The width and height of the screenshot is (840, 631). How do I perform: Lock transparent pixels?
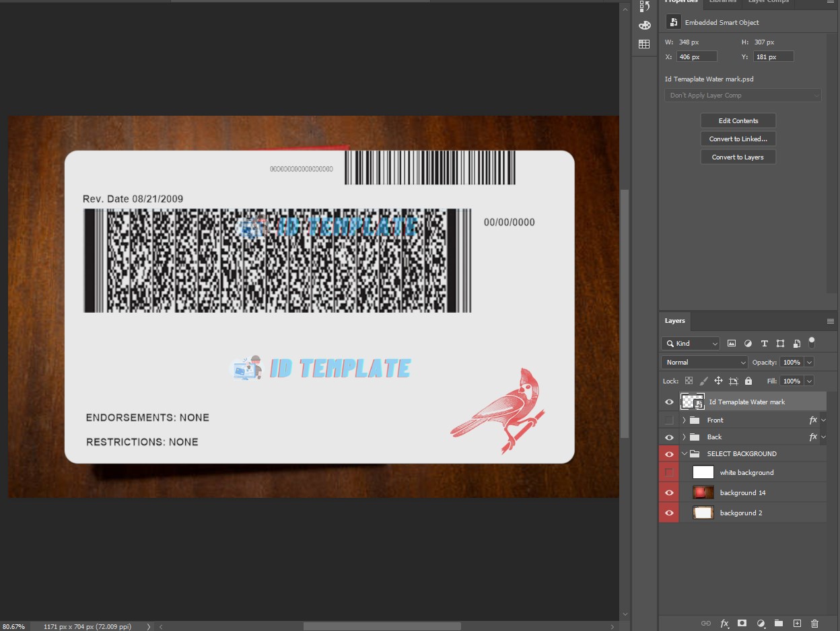click(689, 381)
